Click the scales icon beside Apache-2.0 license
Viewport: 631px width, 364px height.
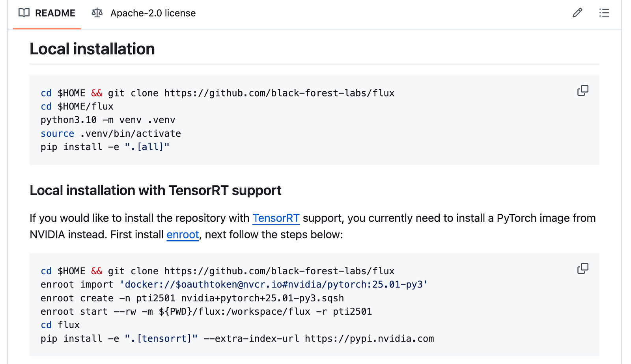(x=97, y=13)
